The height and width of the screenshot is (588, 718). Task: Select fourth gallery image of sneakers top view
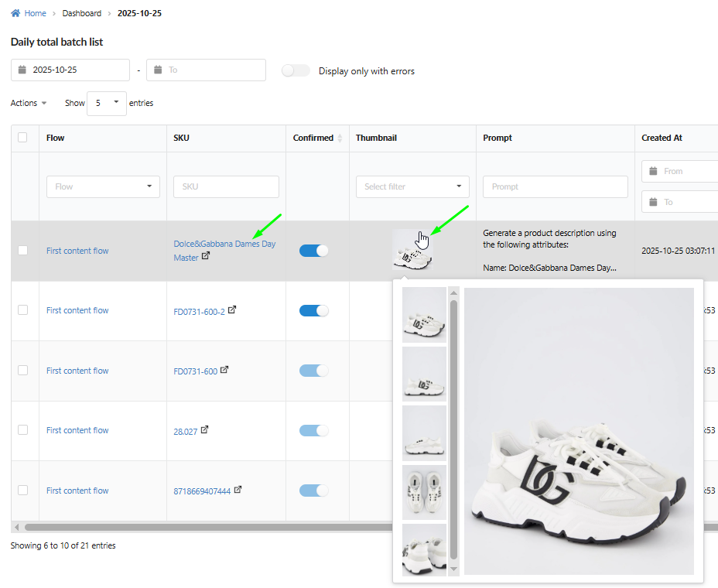coord(424,492)
